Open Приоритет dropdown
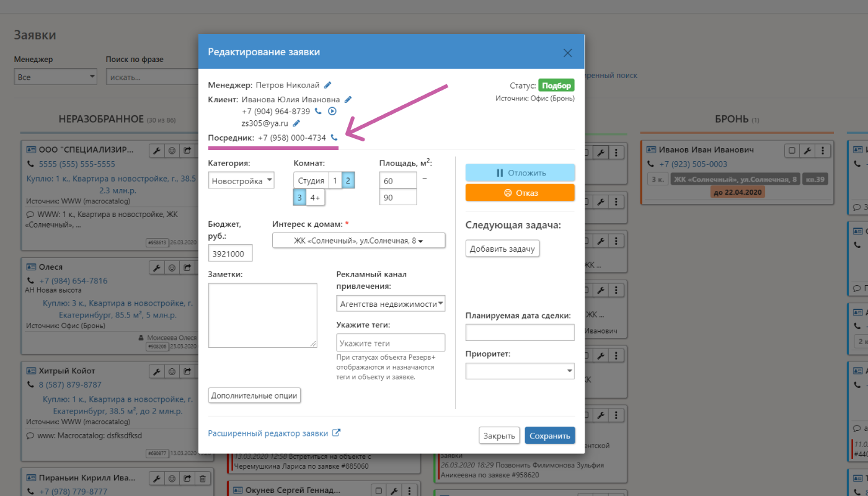 pyautogui.click(x=520, y=371)
